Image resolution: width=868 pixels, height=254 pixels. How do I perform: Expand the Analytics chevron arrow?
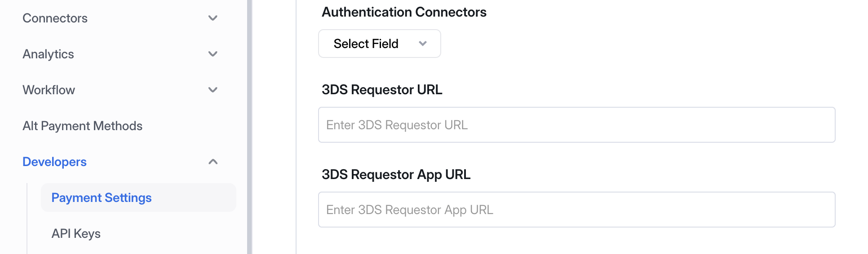click(x=213, y=54)
